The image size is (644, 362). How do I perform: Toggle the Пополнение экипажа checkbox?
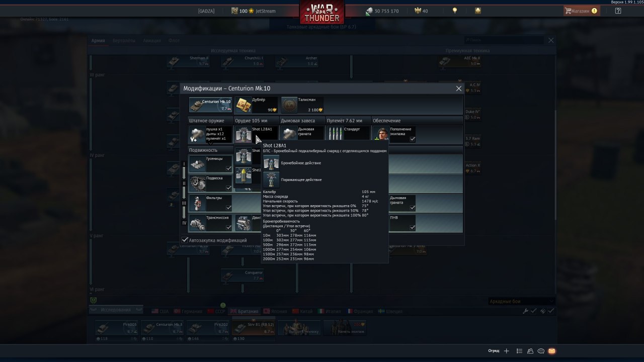[412, 139]
